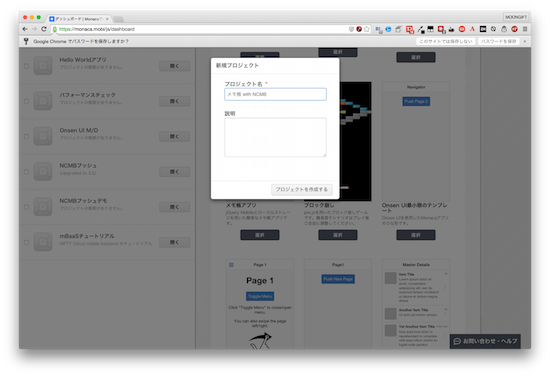Bookmark the page with the star icon
Viewport: 550px width, 376px height.
click(x=367, y=29)
